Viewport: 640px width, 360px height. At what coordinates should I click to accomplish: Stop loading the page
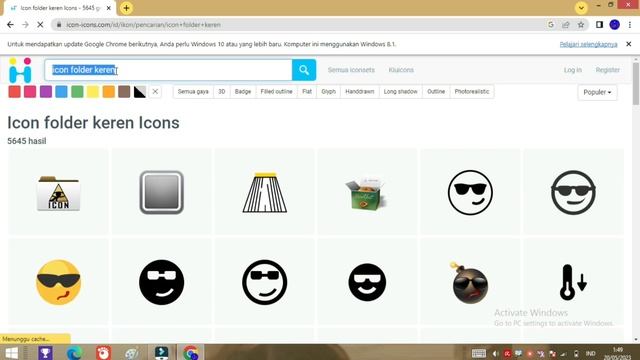tap(40, 25)
